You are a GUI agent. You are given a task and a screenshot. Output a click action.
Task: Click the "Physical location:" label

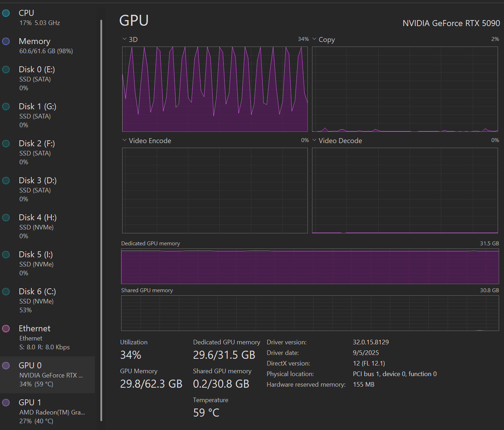[x=290, y=374]
